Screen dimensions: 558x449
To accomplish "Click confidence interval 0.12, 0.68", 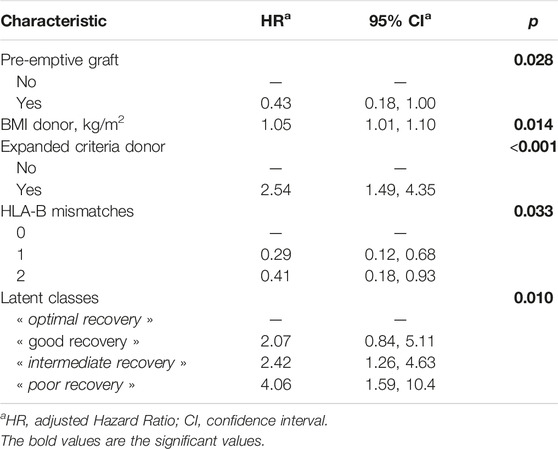I will 400,255.
